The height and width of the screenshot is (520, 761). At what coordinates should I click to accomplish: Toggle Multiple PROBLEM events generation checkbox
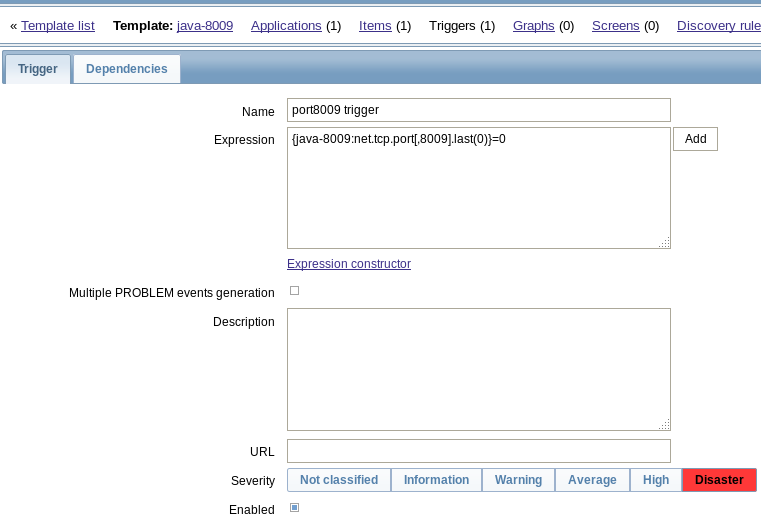tap(295, 291)
